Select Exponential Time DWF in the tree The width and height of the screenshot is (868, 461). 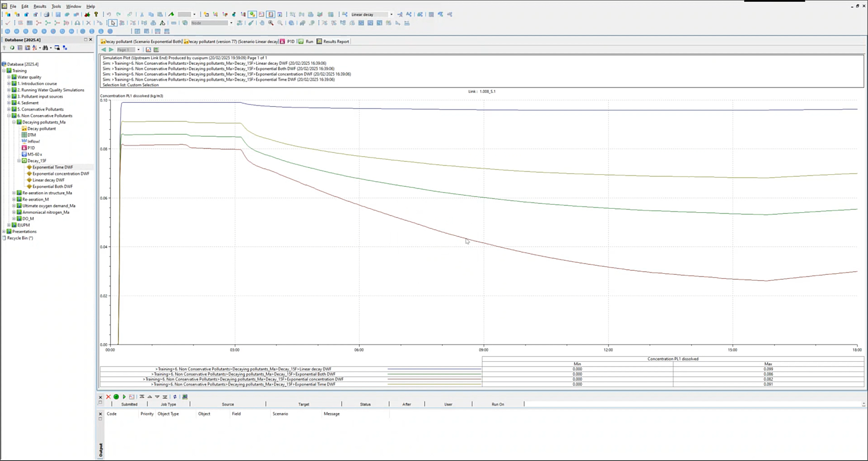click(x=53, y=167)
